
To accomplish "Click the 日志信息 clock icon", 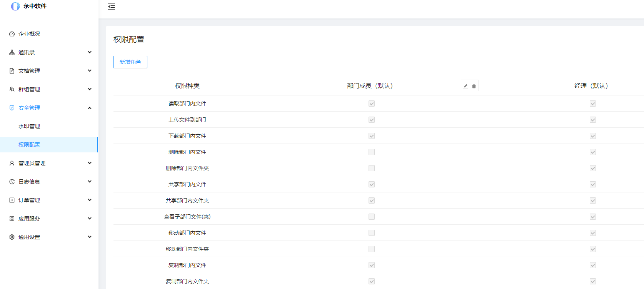I will pos(12,182).
